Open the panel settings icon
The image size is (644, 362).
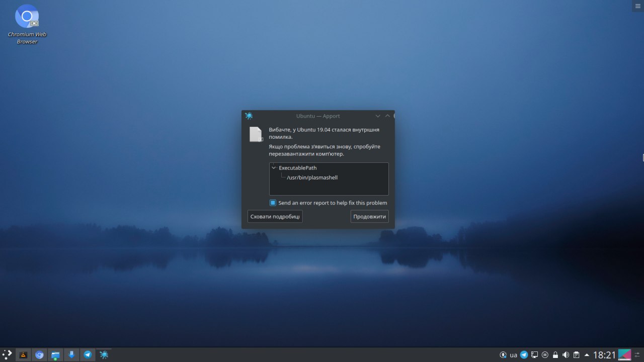[638, 355]
